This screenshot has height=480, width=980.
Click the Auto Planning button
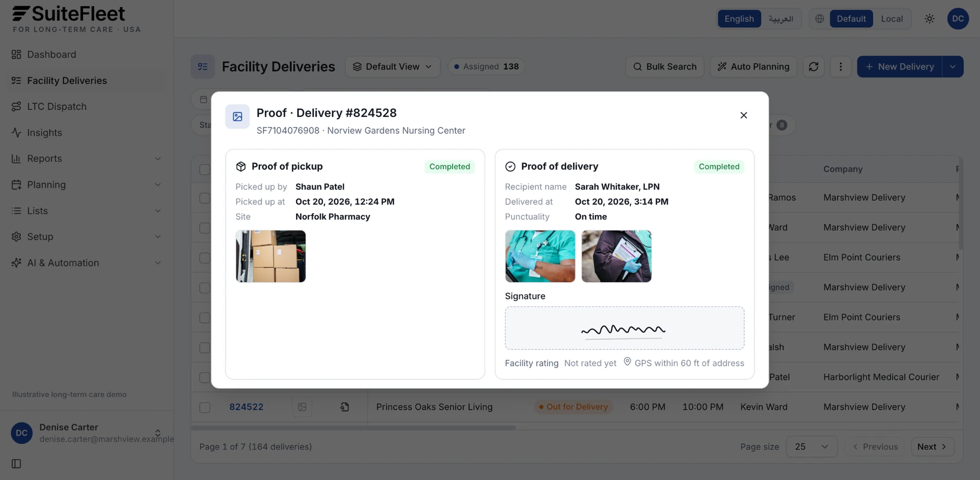[x=753, y=67]
